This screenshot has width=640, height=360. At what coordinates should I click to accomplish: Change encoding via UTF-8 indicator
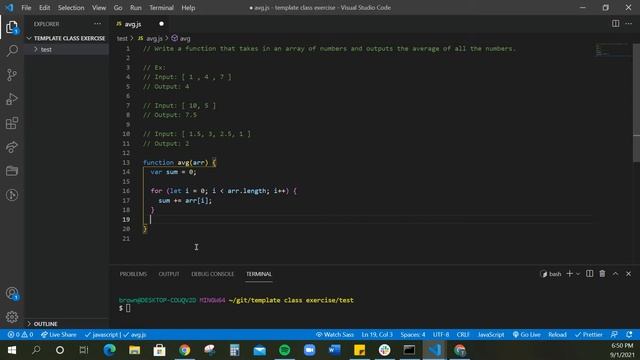441,335
